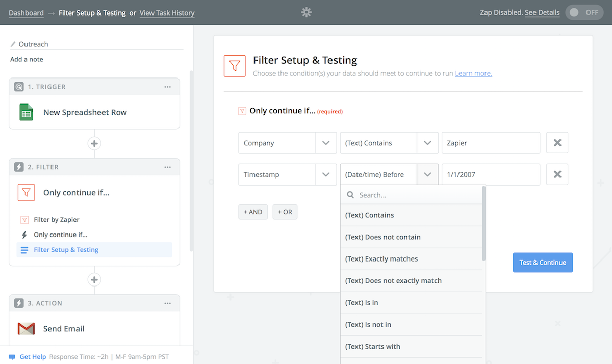Click the pencil icon beside Outreach
The width and height of the screenshot is (612, 364).
pos(13,44)
